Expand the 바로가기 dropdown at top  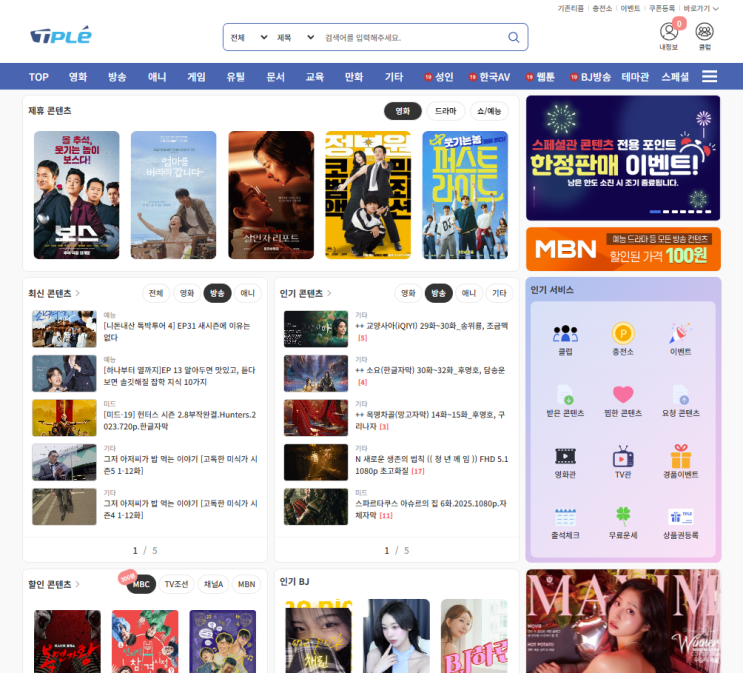pyautogui.click(x=701, y=9)
